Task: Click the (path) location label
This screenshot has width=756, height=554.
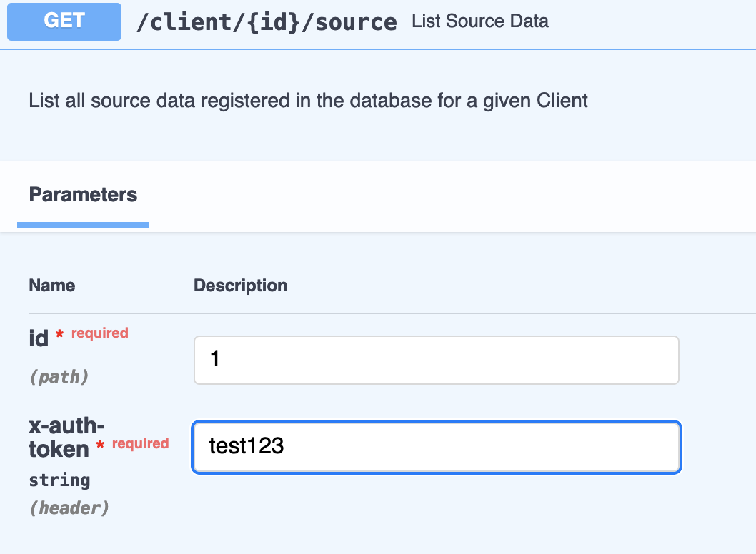Action: click(59, 376)
